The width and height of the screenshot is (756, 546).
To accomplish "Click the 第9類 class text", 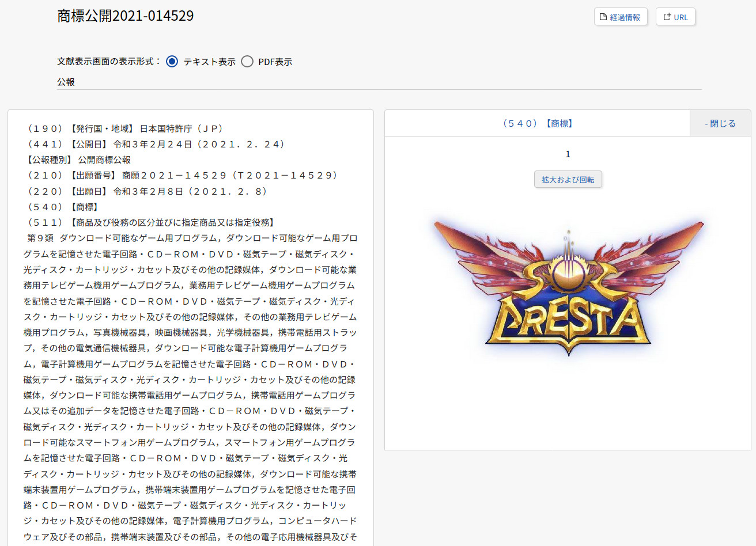I will [x=40, y=238].
